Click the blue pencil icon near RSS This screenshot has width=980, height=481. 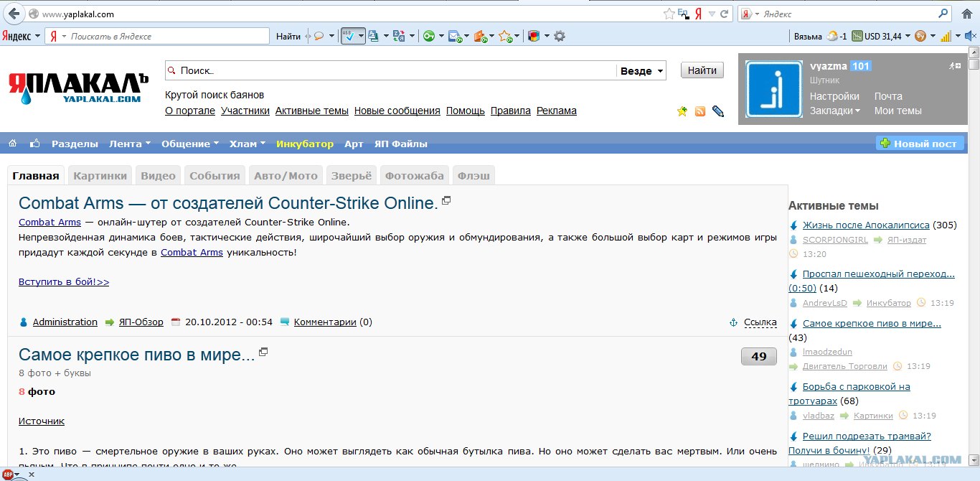(718, 111)
